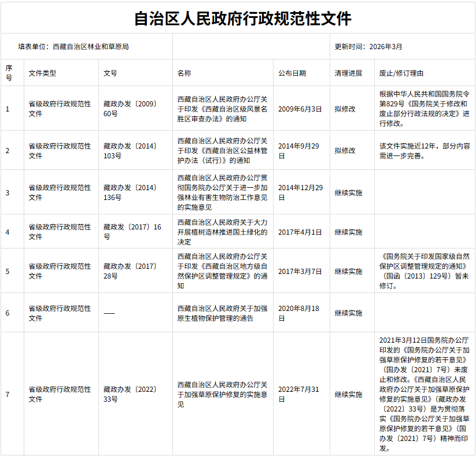
Task: Click the 更新时间 2026年3月 cell
Action: (x=368, y=46)
